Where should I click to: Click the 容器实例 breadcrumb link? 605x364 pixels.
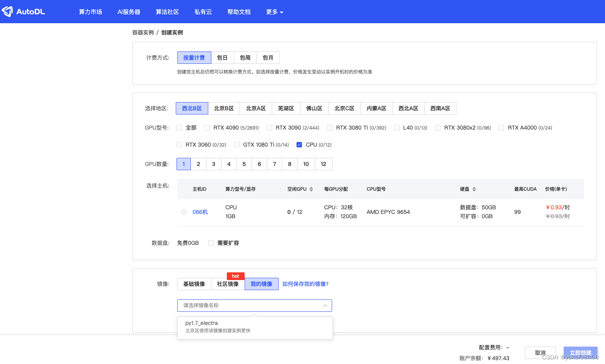point(143,32)
